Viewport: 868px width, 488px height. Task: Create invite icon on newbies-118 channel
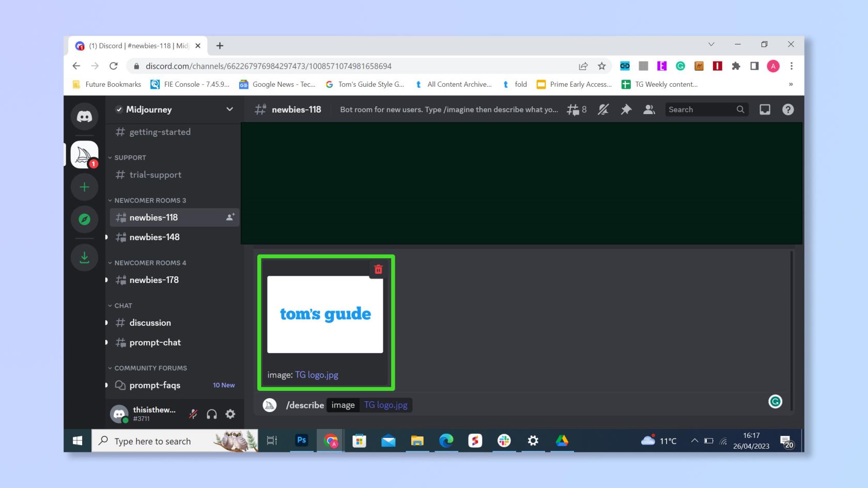tap(230, 217)
